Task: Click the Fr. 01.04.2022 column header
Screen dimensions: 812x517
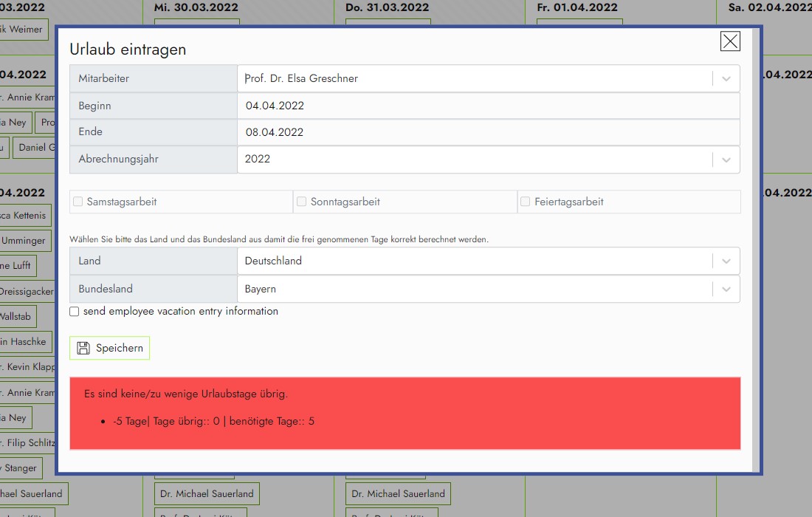Action: click(x=577, y=7)
